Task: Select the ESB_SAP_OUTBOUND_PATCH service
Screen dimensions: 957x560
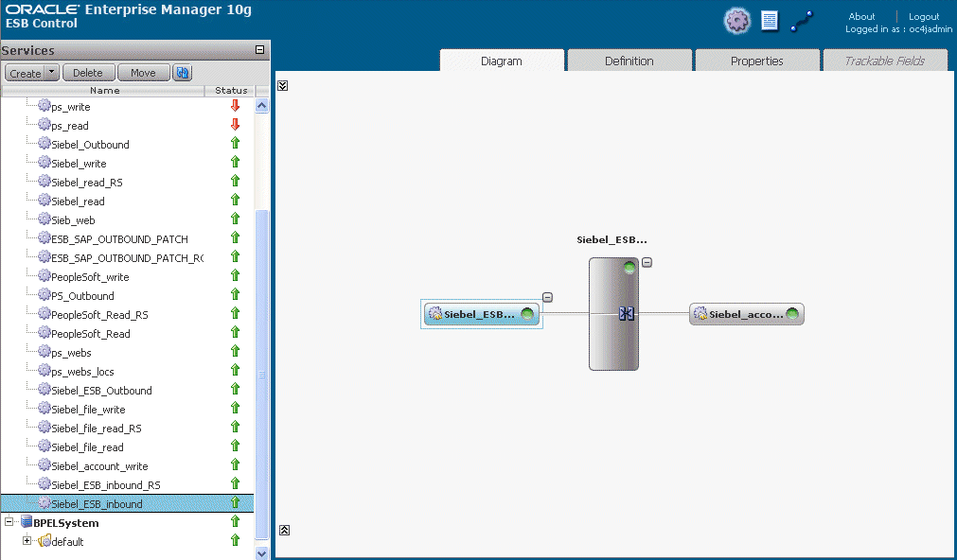Action: click(119, 239)
